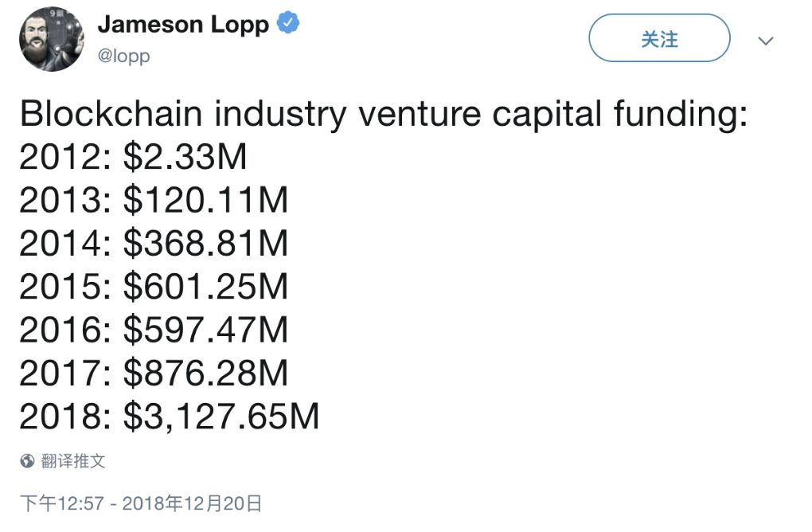Viewport: 812px width, 532px height.
Task: Click the globe icon beside 翻译推文
Action: click(28, 460)
